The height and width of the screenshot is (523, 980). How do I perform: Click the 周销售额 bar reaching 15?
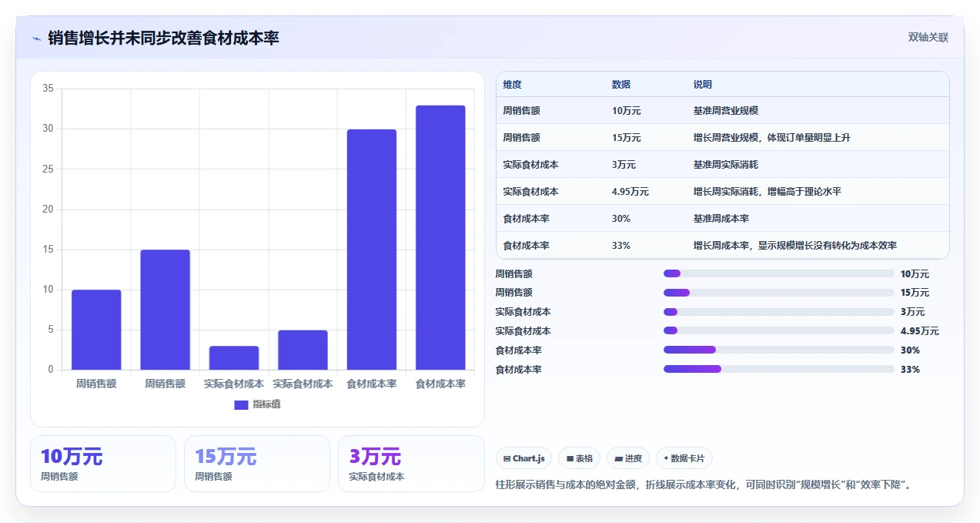pos(165,310)
